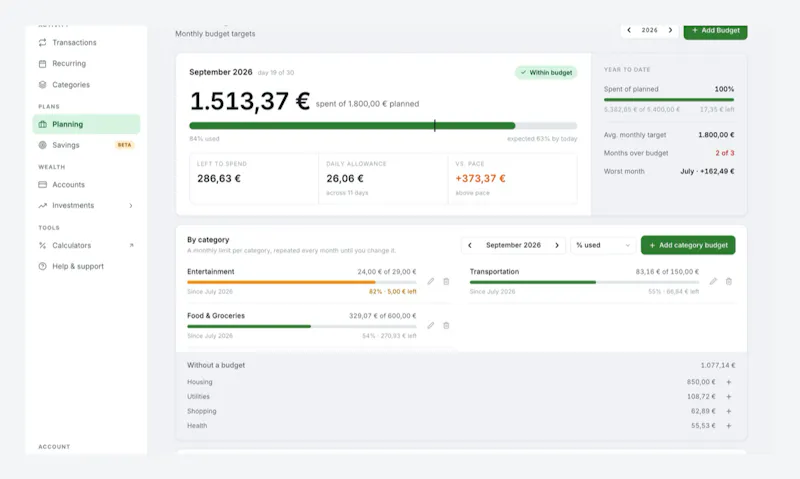Click the Housing 850,00 € amount
The image size is (800, 479).
coord(701,382)
